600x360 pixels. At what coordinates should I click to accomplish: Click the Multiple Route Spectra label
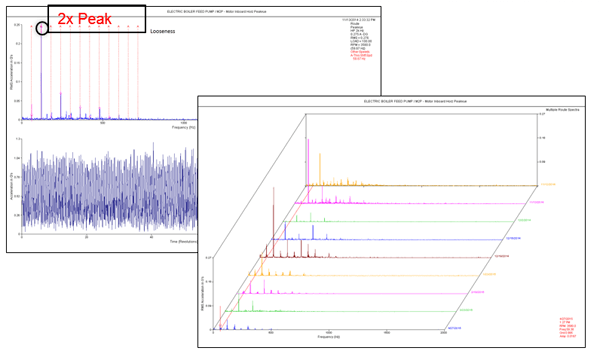[562, 110]
